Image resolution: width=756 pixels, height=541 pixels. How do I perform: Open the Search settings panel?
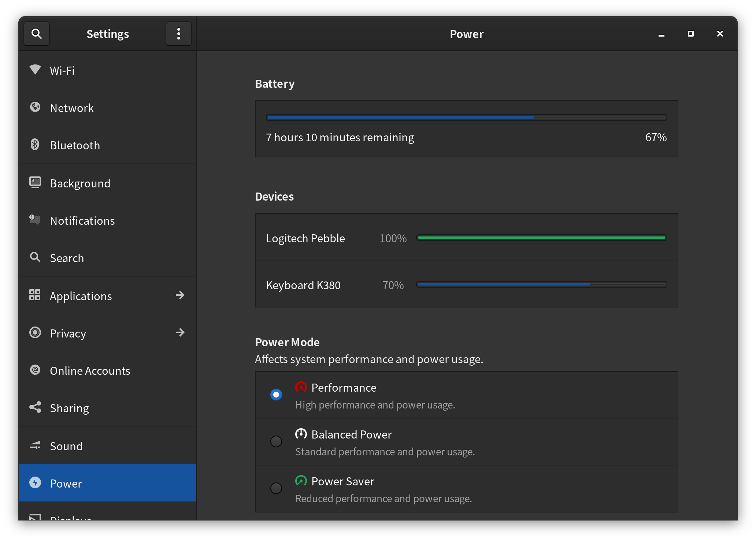click(67, 258)
